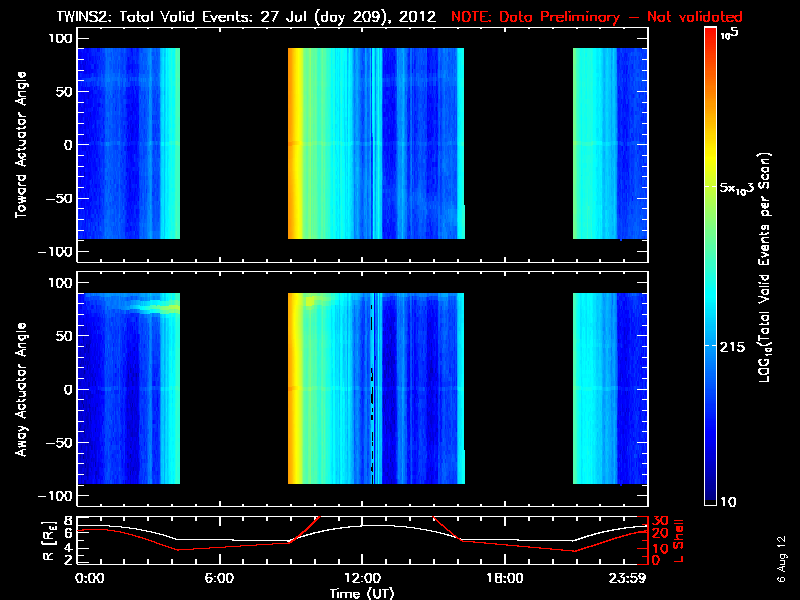Click the 23:59 time axis label
Screen dimensions: 800x600
pyautogui.click(x=627, y=578)
